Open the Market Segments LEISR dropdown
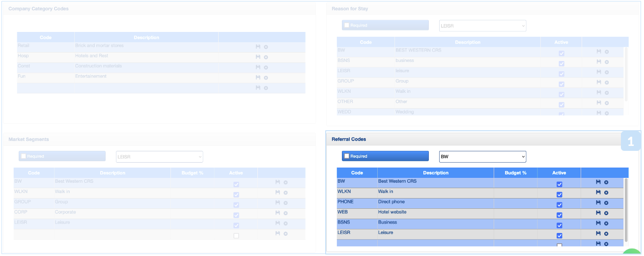The image size is (644, 256). (x=159, y=157)
